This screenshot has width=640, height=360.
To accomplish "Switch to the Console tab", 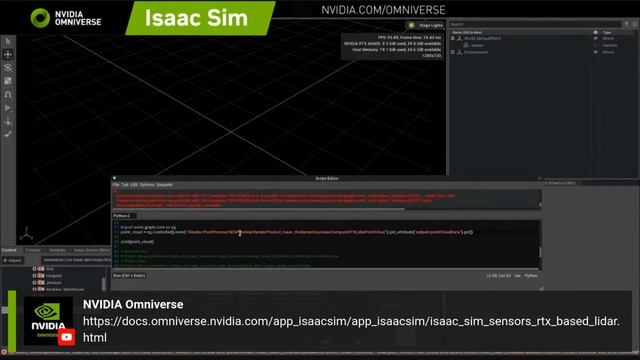I will pyautogui.click(x=33, y=250).
